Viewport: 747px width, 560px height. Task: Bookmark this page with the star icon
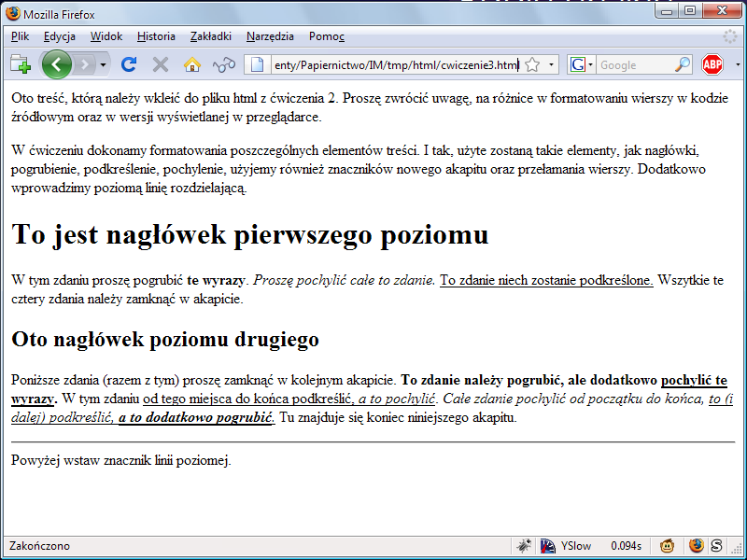point(532,64)
